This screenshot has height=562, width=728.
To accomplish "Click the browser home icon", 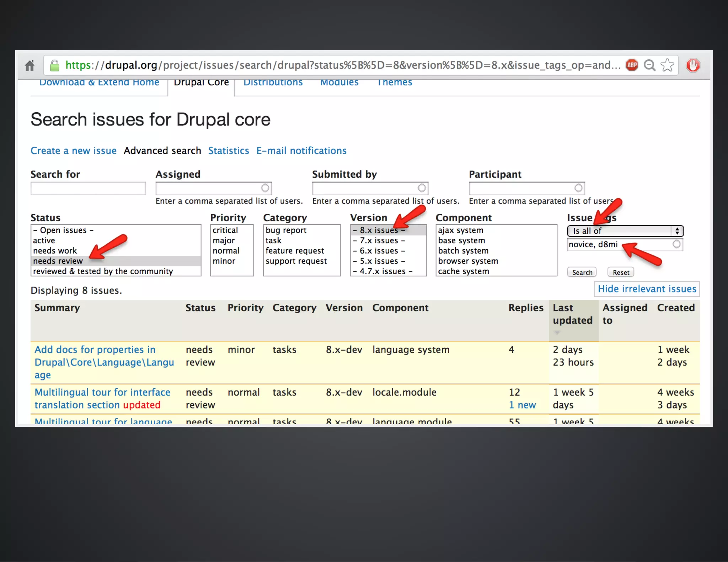I will pos(30,65).
